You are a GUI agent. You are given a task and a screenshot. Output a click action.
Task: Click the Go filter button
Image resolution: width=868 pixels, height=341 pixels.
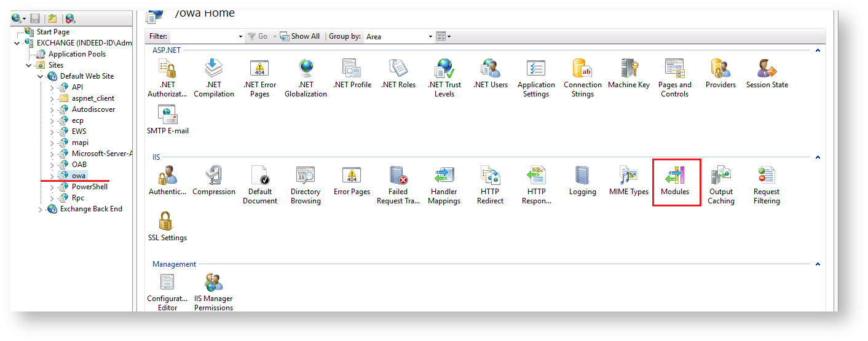click(x=258, y=37)
